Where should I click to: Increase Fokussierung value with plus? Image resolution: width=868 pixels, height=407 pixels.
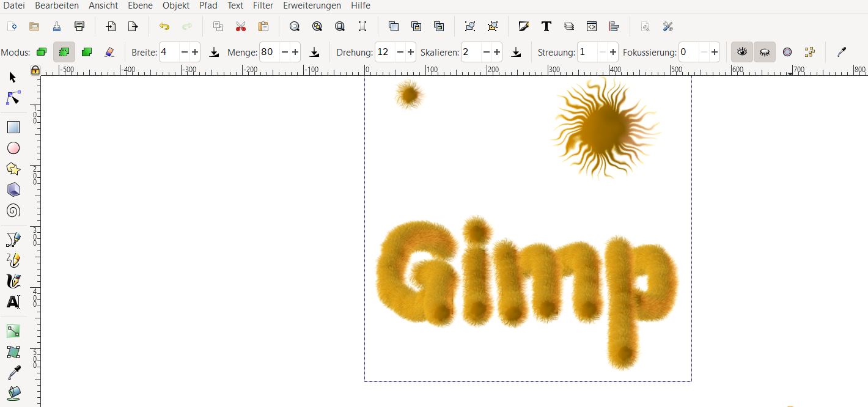(x=715, y=53)
